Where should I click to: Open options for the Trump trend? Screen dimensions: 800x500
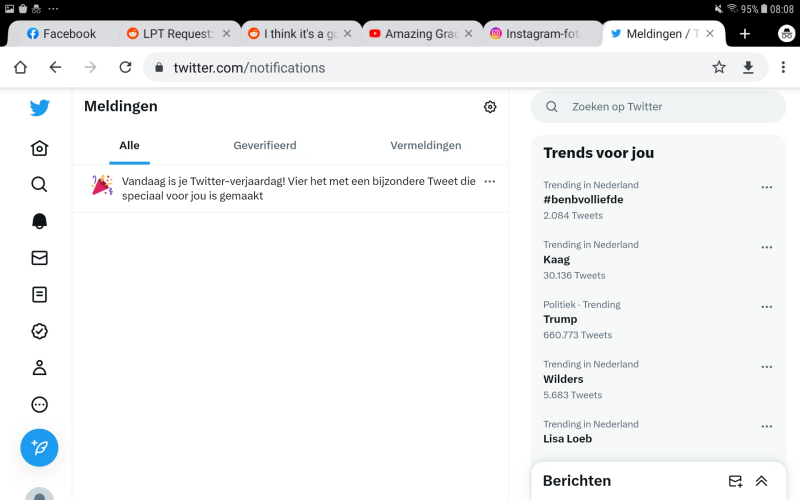coord(766,307)
